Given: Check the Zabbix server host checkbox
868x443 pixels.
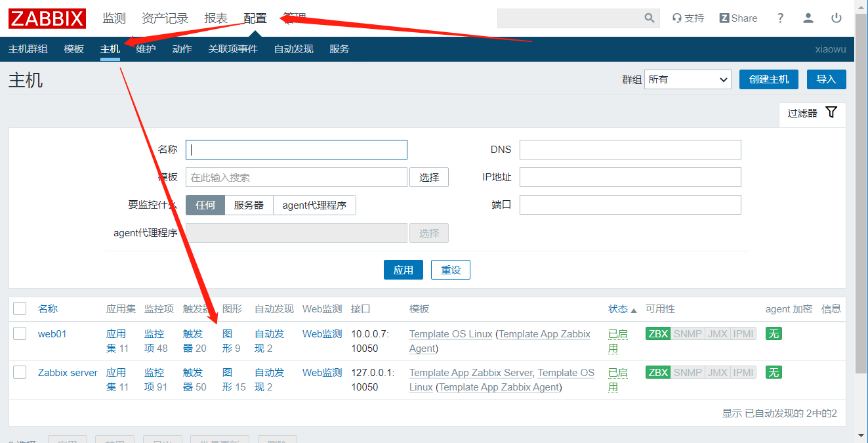Looking at the screenshot, I should (20, 372).
